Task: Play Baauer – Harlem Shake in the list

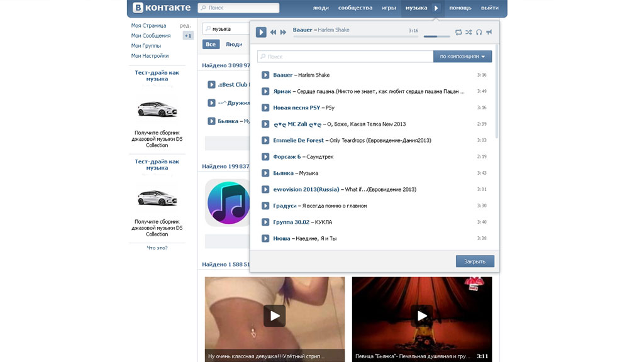Action: coord(265,75)
